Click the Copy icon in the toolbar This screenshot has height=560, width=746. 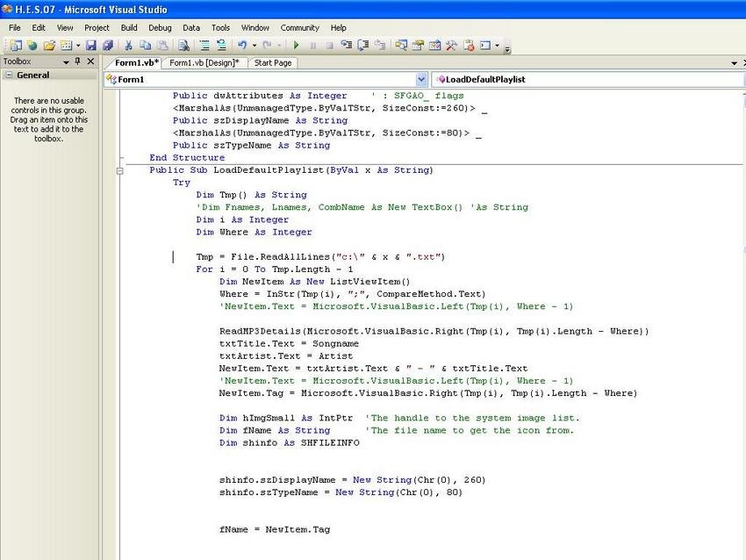click(x=145, y=46)
